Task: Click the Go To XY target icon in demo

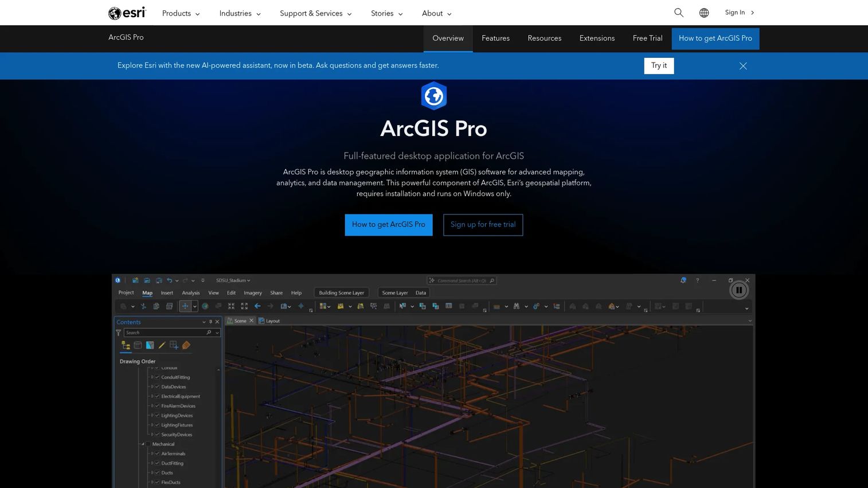Action: coord(301,306)
